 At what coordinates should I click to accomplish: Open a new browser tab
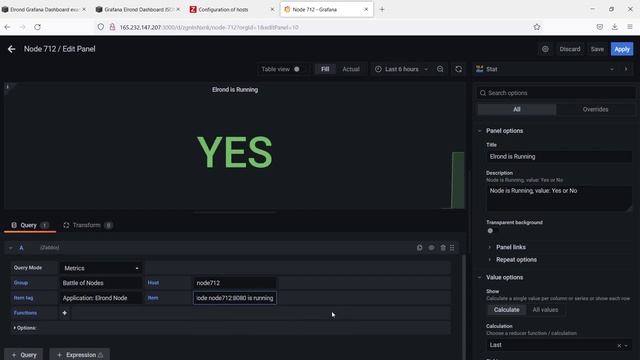pos(382,9)
